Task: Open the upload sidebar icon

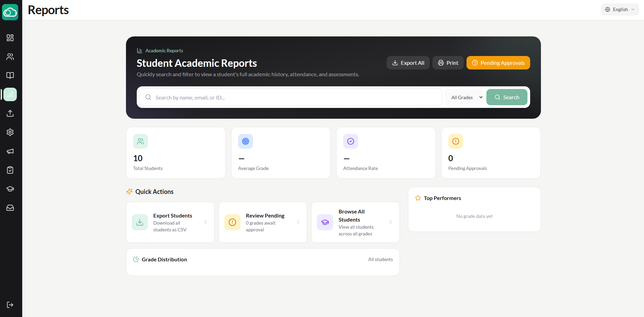Action: pyautogui.click(x=10, y=113)
